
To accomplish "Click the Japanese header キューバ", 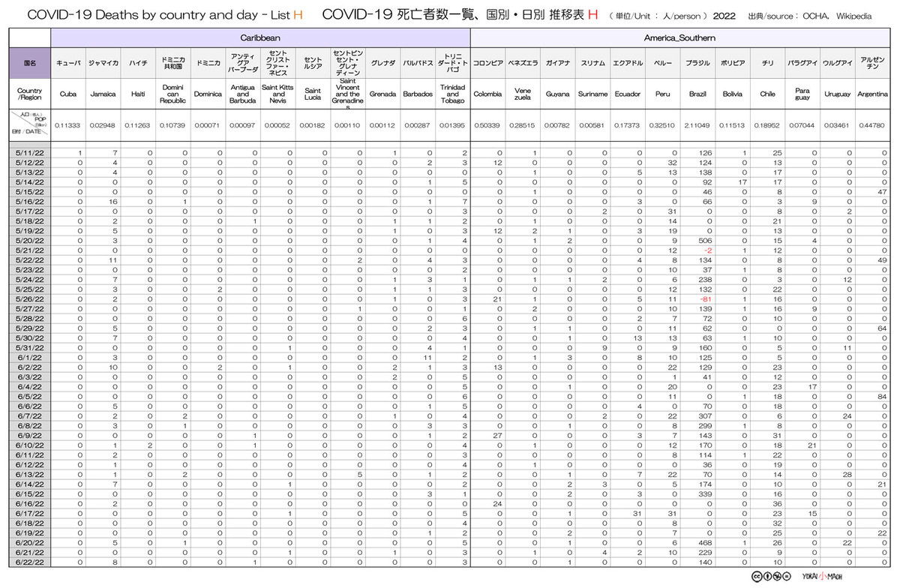I will click(x=68, y=63).
